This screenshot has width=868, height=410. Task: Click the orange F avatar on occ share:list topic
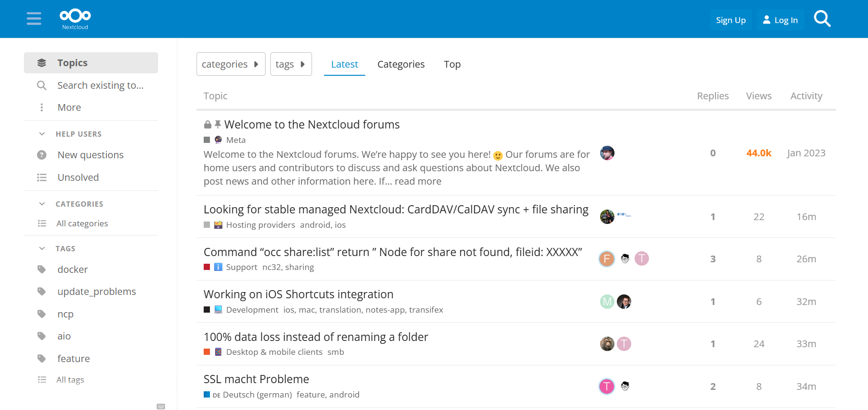(607, 259)
